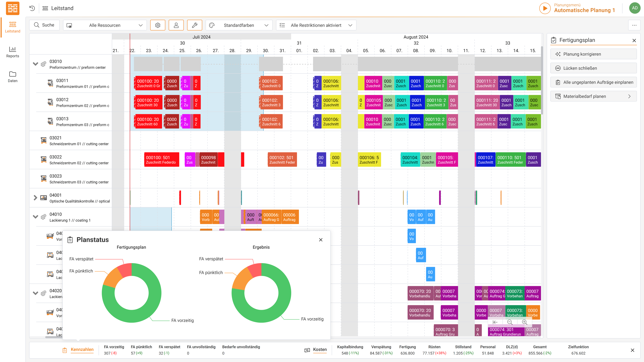Click the gear settings toolbar icon
This screenshot has height=362, width=644.
click(x=157, y=25)
